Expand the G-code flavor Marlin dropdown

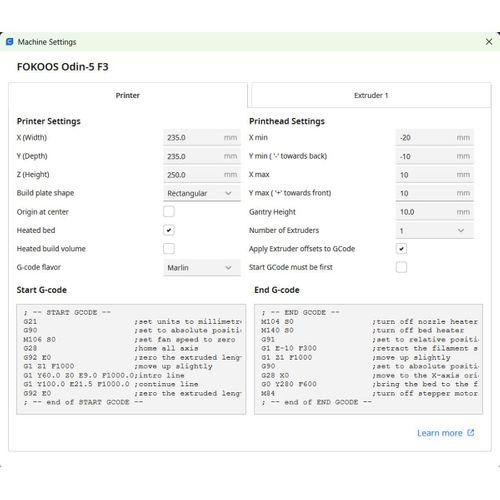[202, 268]
